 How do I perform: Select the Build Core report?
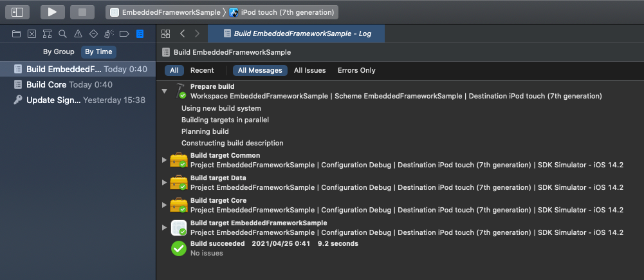pos(78,85)
